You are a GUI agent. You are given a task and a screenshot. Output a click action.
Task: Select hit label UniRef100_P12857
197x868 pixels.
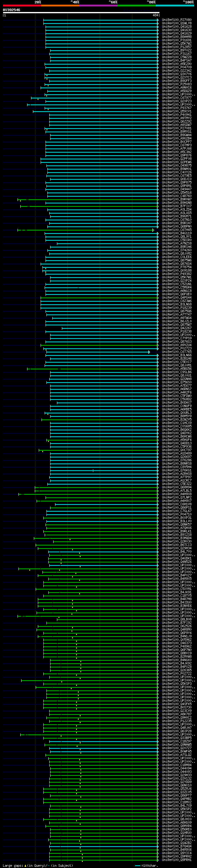coord(176,47)
